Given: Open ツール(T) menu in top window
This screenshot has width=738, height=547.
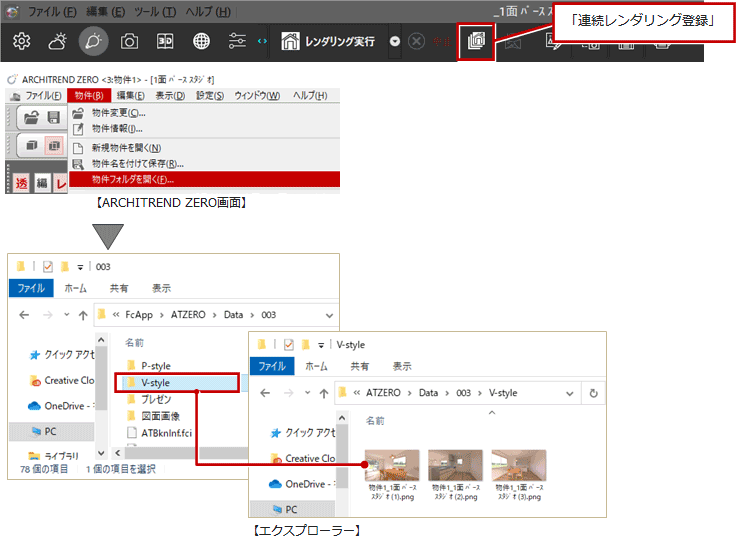Looking at the screenshot, I should [x=155, y=12].
